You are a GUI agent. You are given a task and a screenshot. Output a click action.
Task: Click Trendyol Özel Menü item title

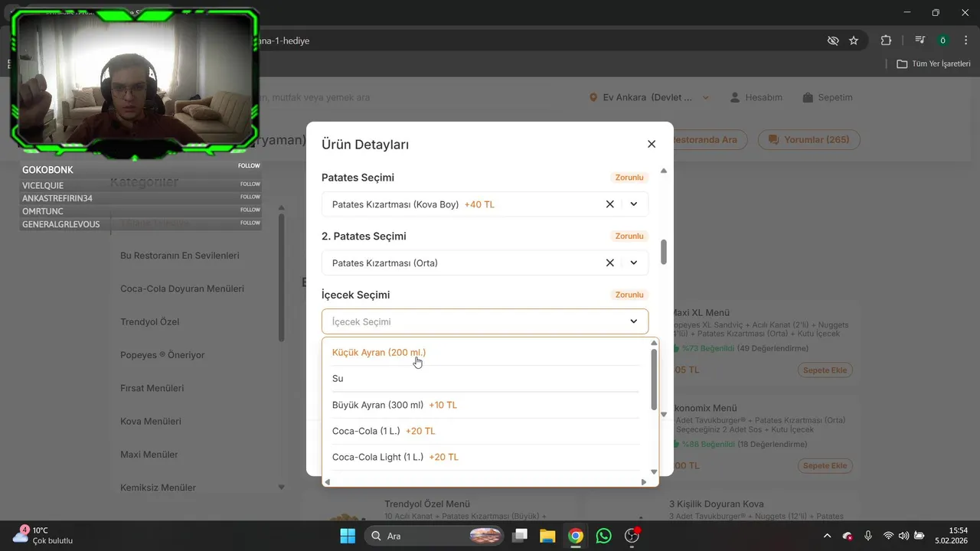click(x=427, y=504)
